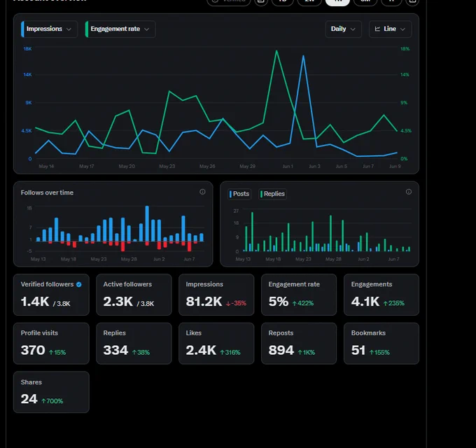Click the '18K' impressions axis label
476x448 pixels.
pyautogui.click(x=27, y=49)
